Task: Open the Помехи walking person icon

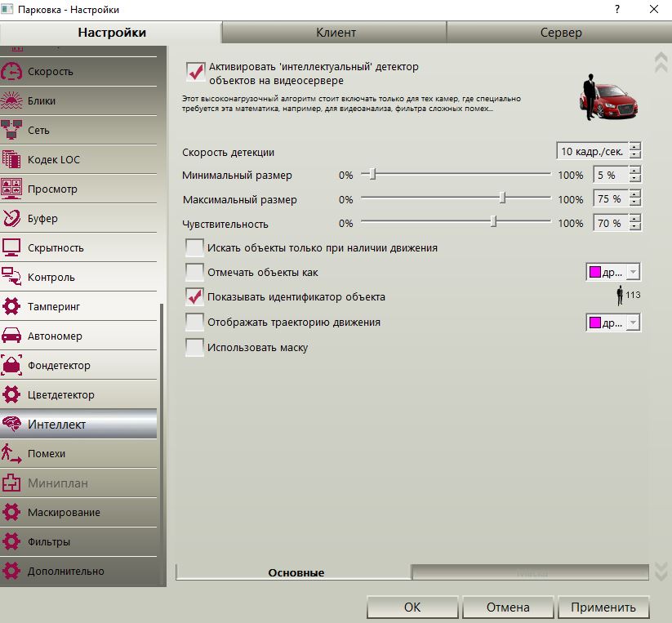Action: pyautogui.click(x=11, y=453)
